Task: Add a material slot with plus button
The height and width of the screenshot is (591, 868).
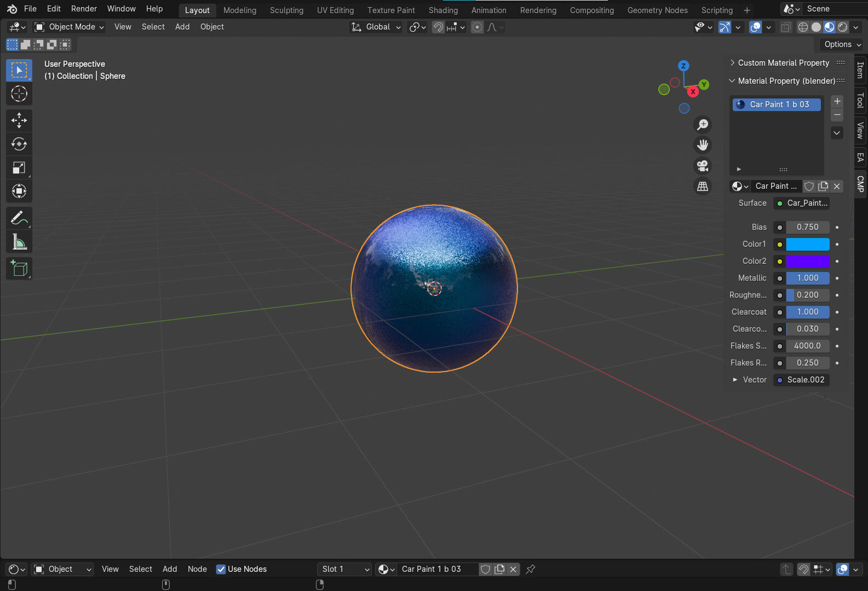Action: click(x=837, y=101)
